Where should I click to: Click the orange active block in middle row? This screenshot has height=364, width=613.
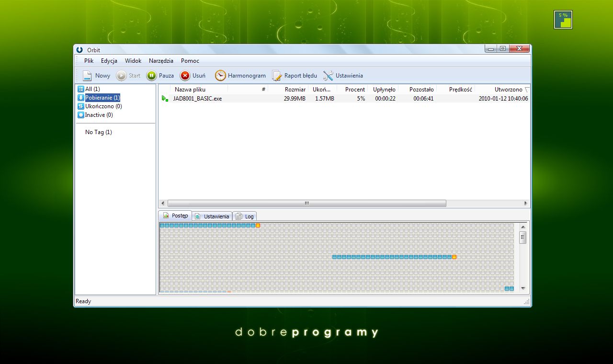[454, 257]
